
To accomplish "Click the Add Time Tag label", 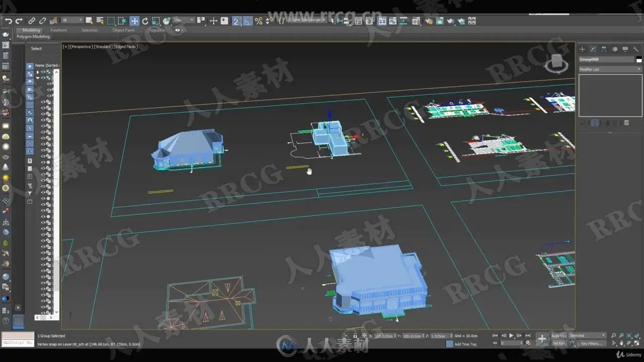I will 465,344.
